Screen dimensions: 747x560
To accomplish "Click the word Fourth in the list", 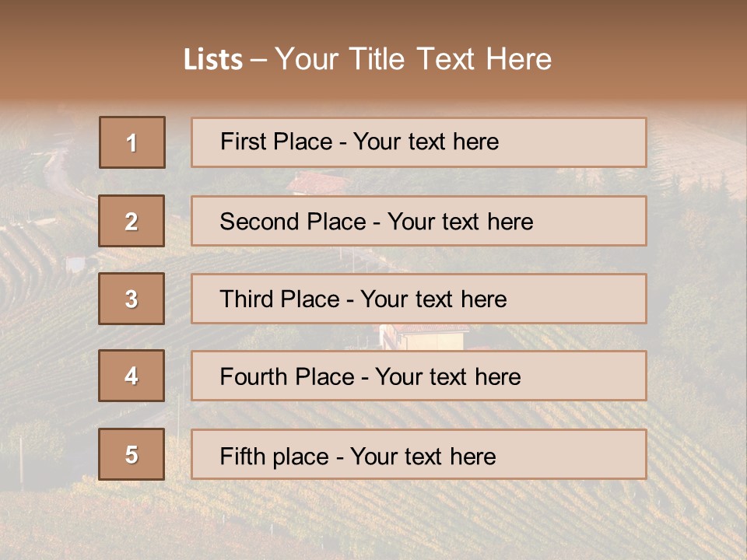I will (254, 377).
